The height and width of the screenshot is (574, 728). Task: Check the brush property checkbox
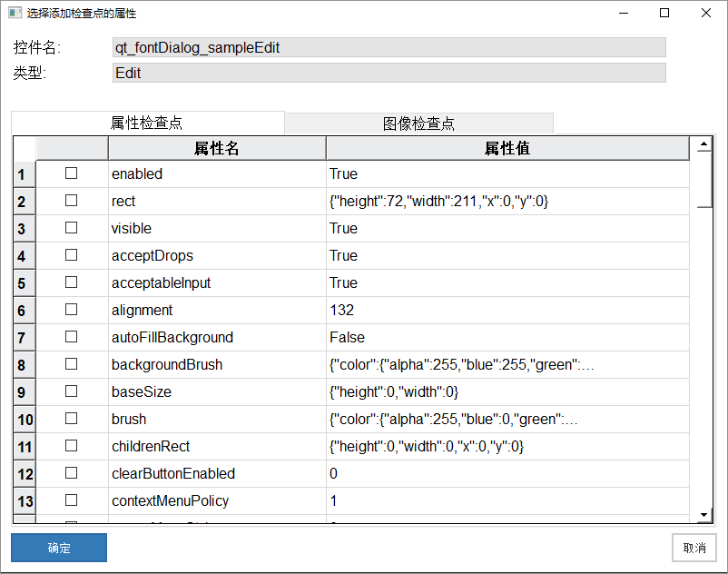[x=71, y=419]
